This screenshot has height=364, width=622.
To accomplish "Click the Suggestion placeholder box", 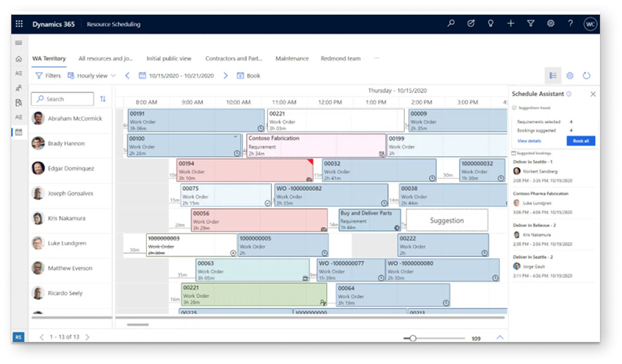I will pos(447,220).
